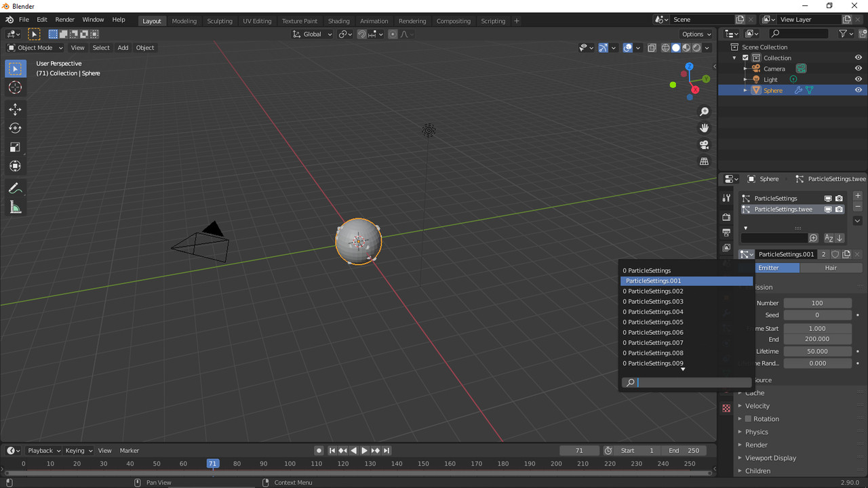Image resolution: width=868 pixels, height=488 pixels.
Task: Expand the Render panel
Action: point(756,445)
